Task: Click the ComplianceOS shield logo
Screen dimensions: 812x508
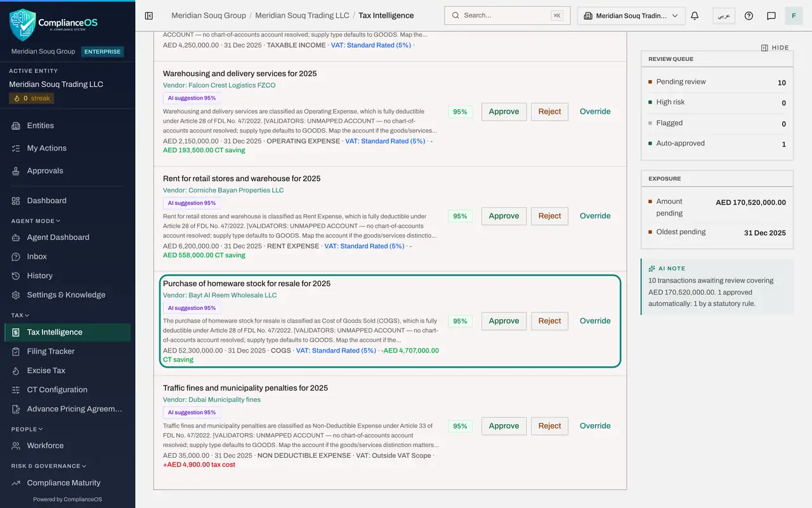Action: point(23,25)
